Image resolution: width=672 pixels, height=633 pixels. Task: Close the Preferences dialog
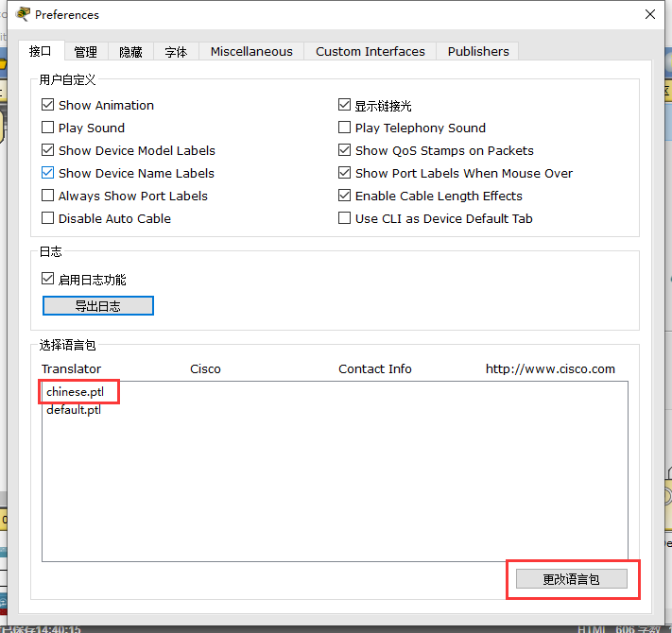[649, 14]
